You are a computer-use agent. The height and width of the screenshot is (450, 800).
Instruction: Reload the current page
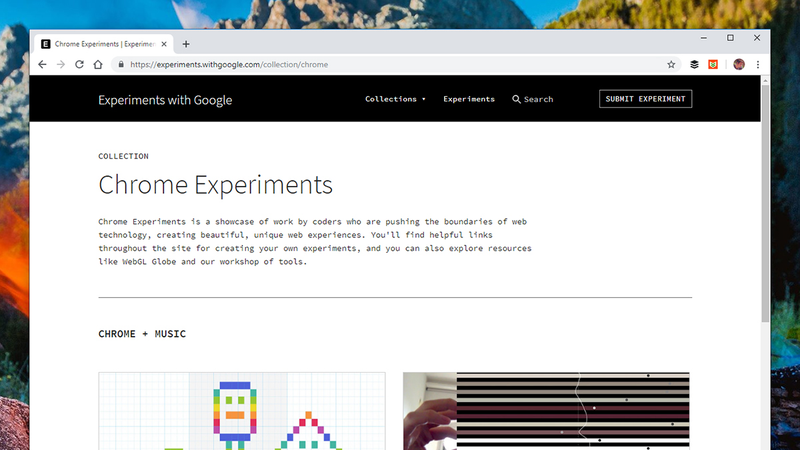79,64
